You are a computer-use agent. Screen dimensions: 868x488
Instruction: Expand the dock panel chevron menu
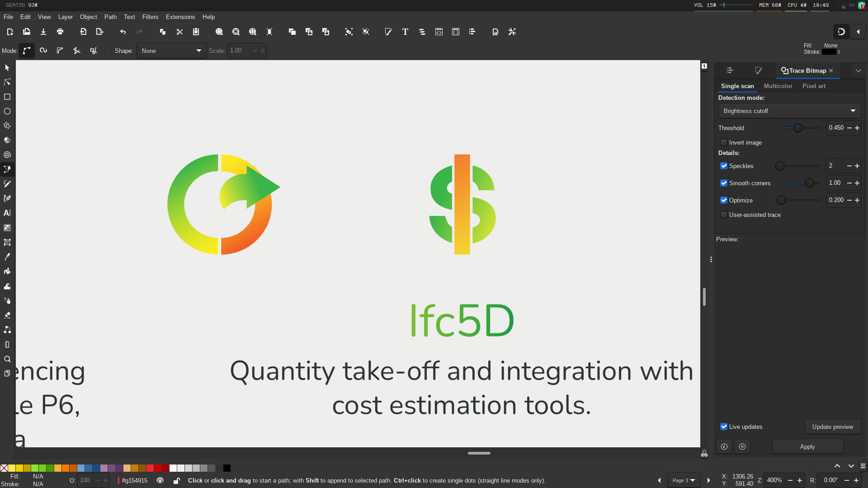click(x=859, y=70)
